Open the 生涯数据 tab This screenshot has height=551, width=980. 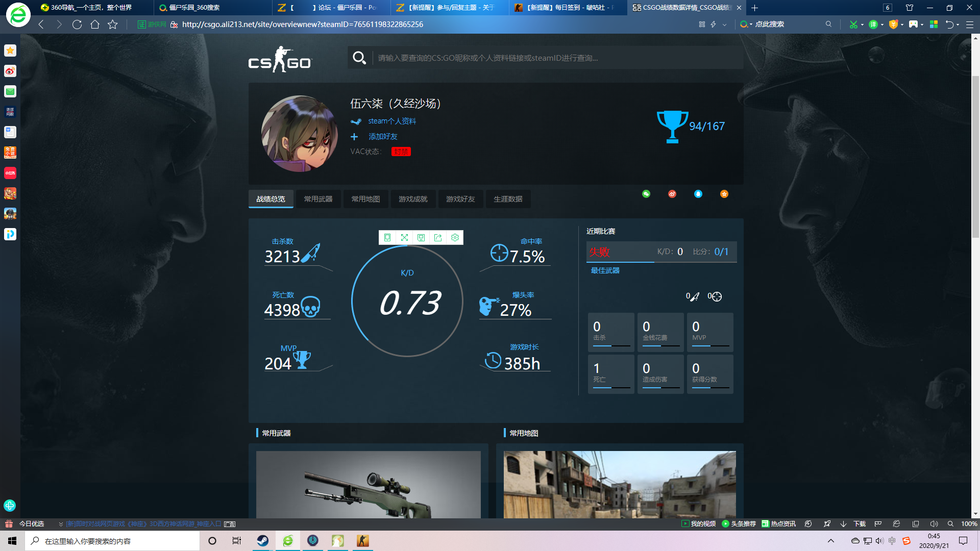(x=508, y=199)
